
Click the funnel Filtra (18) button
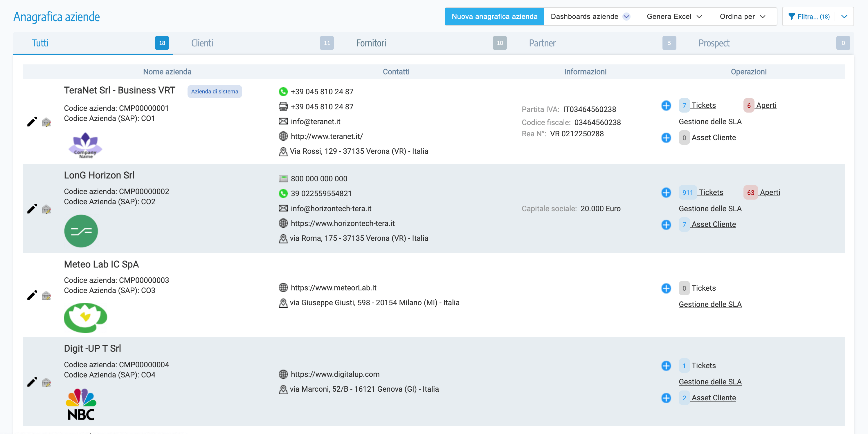pyautogui.click(x=809, y=17)
